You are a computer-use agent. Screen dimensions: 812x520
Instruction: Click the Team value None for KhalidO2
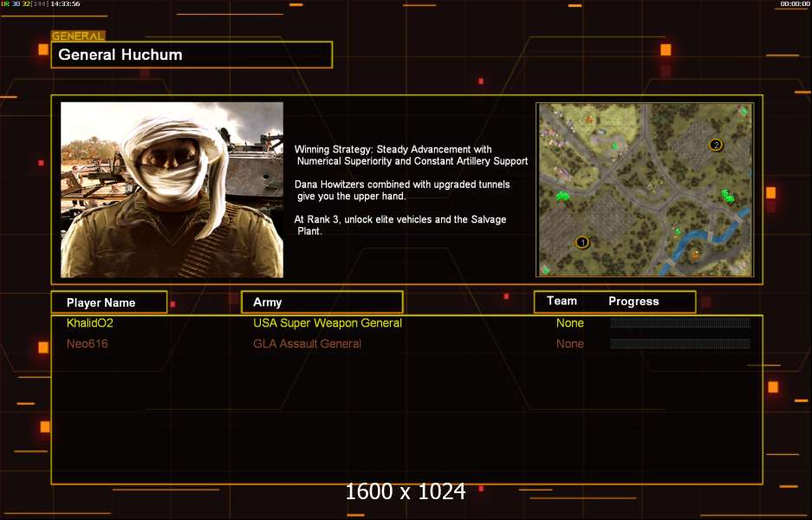click(570, 323)
